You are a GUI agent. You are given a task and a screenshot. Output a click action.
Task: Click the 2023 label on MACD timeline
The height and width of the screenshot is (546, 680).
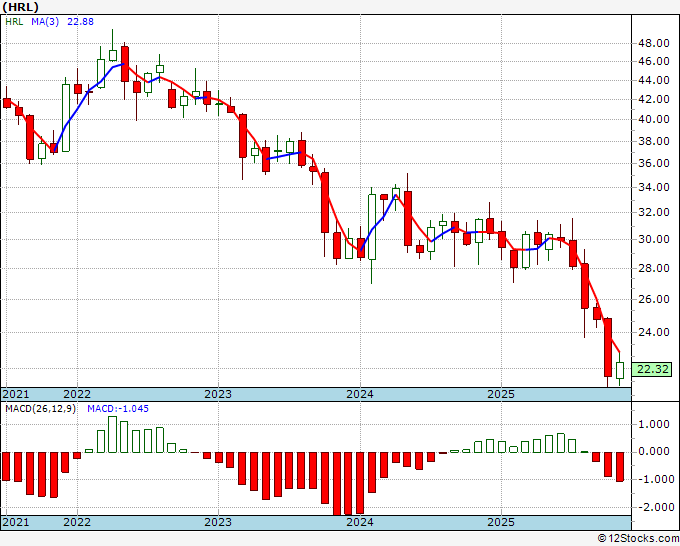[218, 522]
